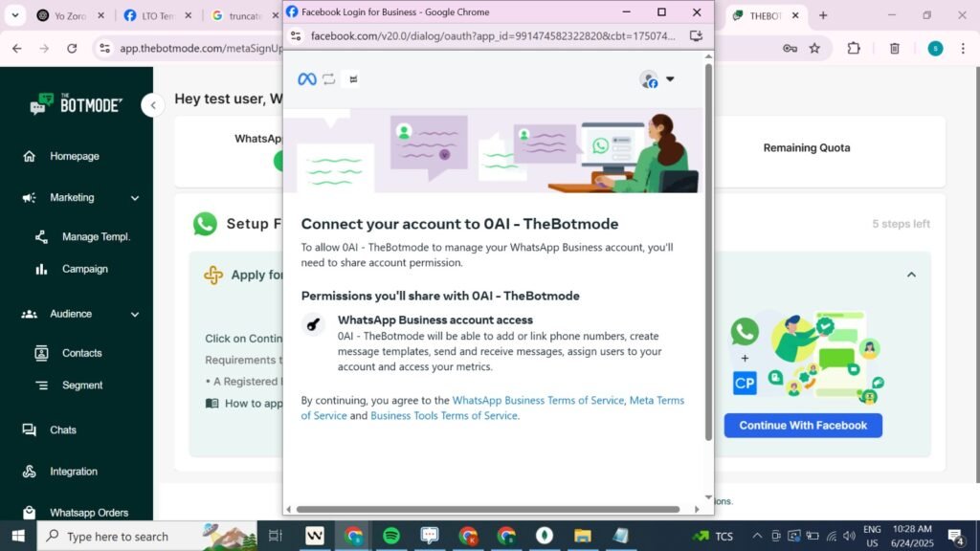Click Continue With Facebook button
Viewport: 980px width, 551px height.
tap(803, 426)
